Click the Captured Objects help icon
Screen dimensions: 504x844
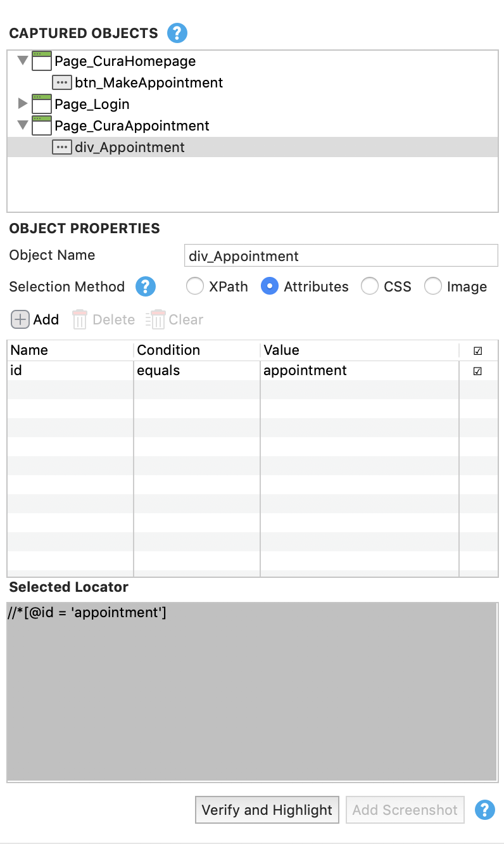(177, 33)
